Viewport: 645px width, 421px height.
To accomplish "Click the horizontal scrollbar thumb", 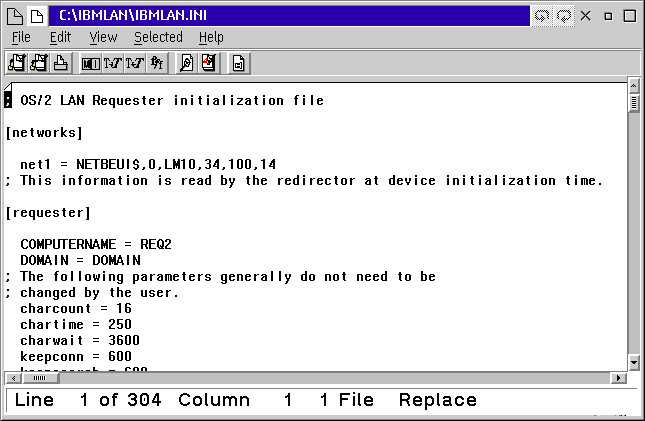I will 40,378.
